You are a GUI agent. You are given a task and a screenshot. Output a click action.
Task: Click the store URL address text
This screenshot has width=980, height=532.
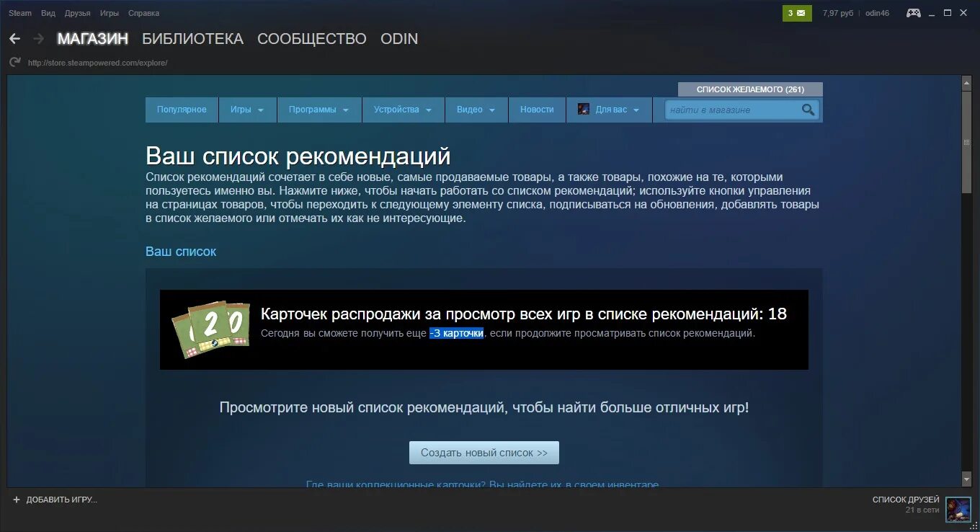[x=97, y=63]
